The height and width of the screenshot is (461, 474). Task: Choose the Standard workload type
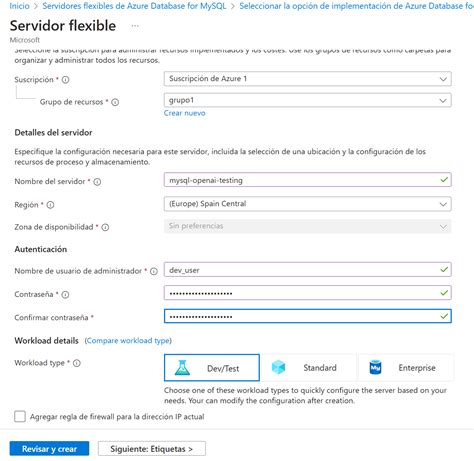[x=309, y=368]
